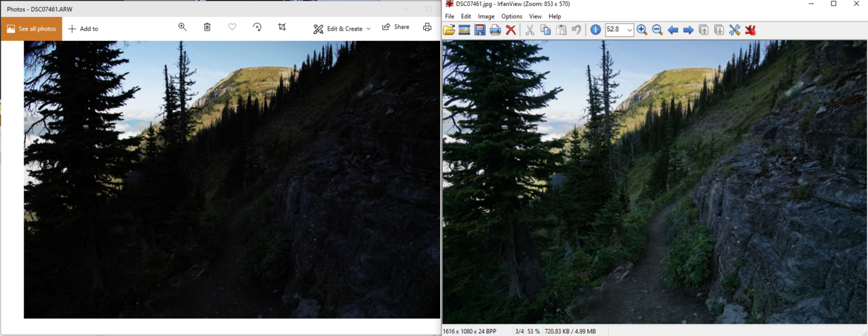Click the Add to button in Photos
The height and width of the screenshot is (336, 868).
83,29
